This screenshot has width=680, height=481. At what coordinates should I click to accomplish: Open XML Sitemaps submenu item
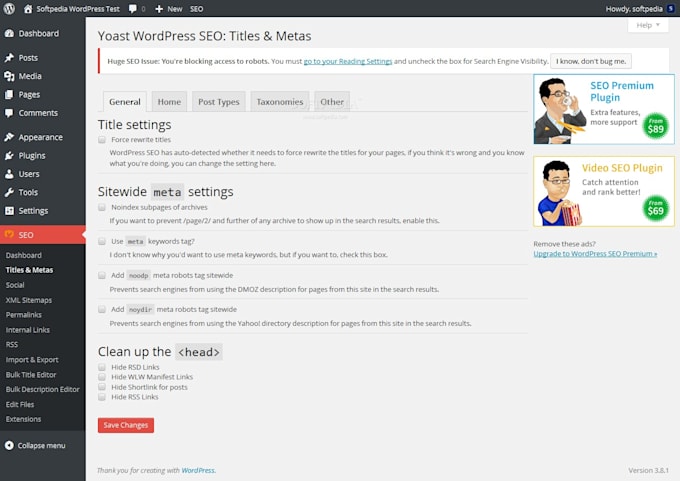pyautogui.click(x=29, y=300)
